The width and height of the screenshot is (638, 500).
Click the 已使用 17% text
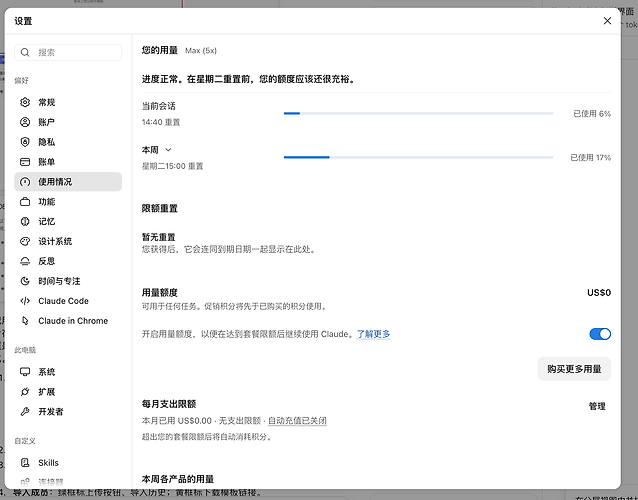click(x=590, y=157)
